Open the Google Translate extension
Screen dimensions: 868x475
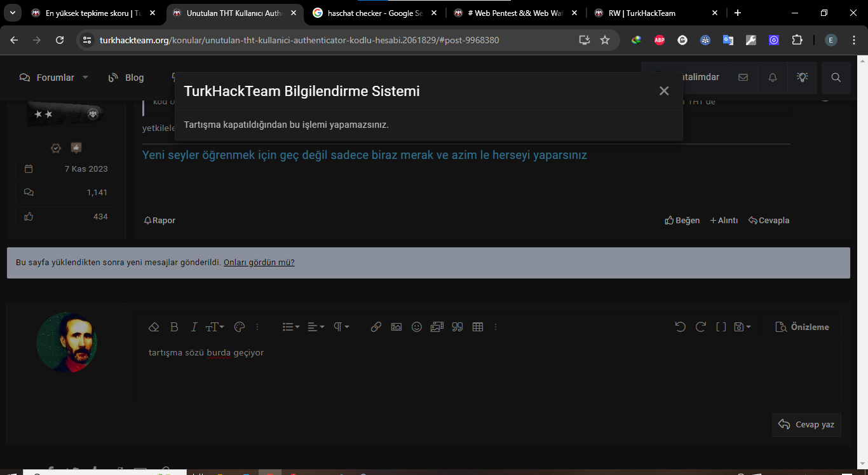tap(728, 40)
